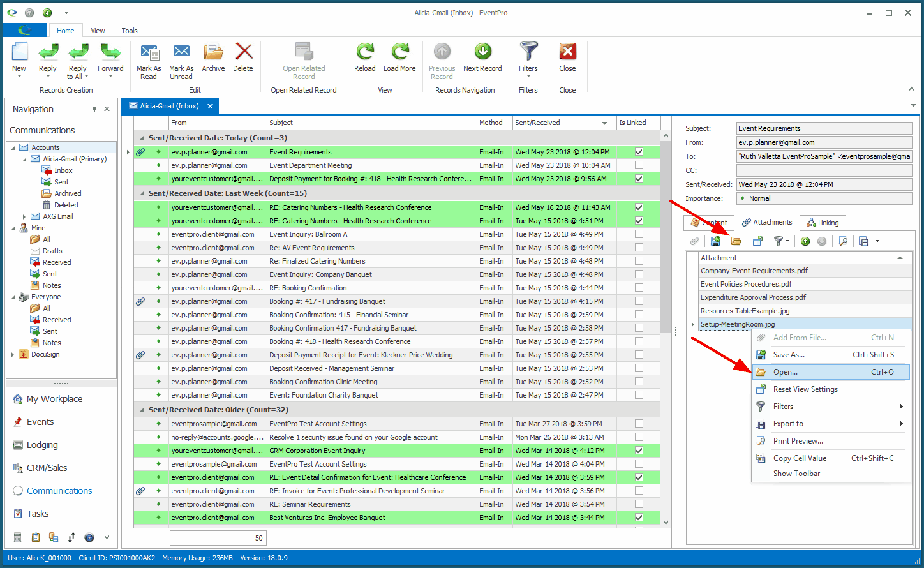
Task: Click the Reply to All ribbon button
Action: tap(78, 62)
